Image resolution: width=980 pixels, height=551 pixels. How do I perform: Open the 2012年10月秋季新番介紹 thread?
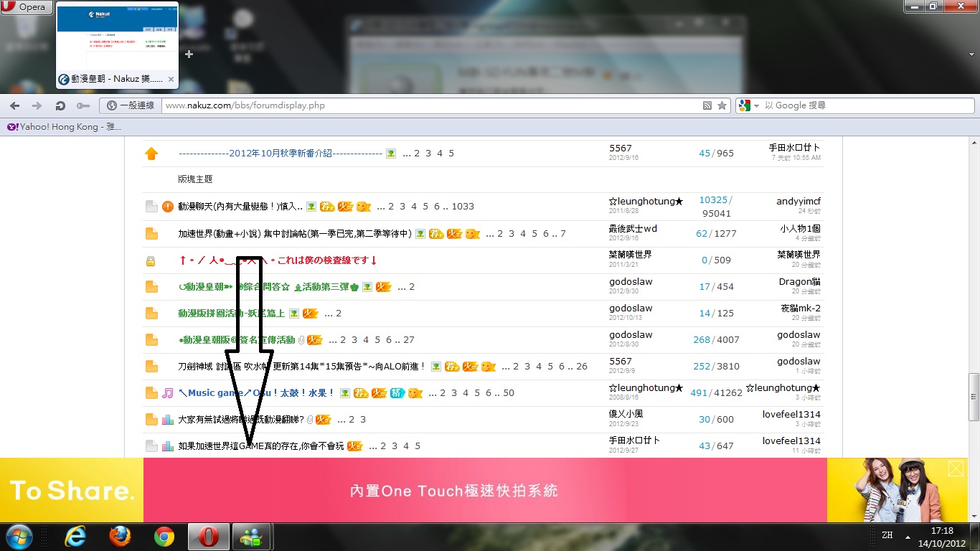(x=281, y=154)
